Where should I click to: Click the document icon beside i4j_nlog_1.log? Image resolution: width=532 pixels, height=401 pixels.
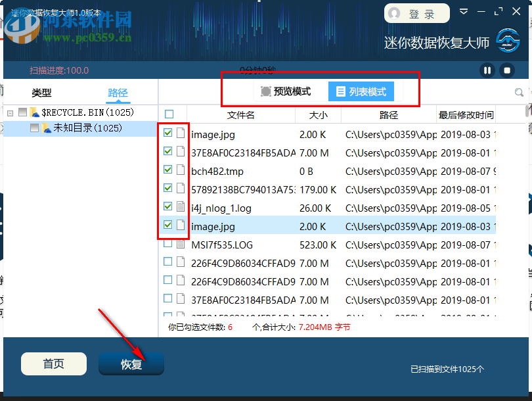pos(181,206)
